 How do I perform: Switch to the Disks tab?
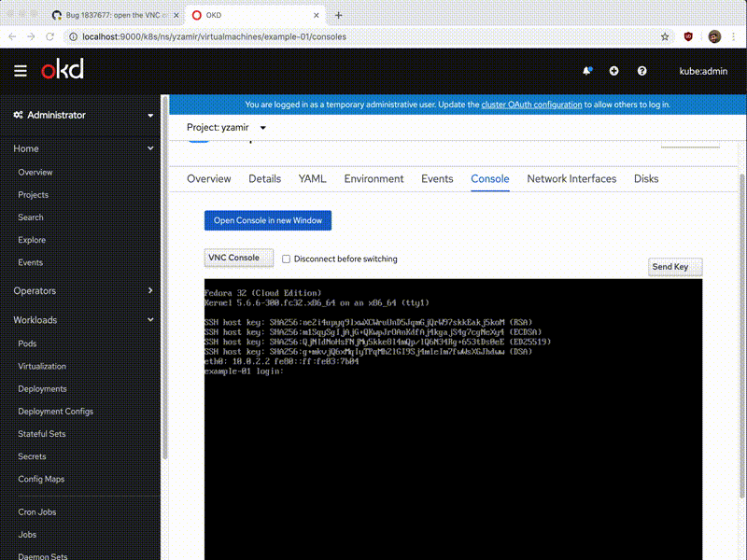tap(646, 179)
